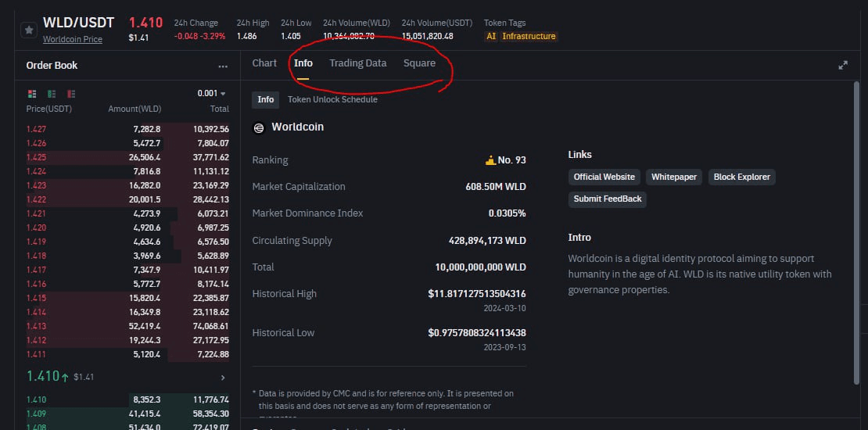Viewport: 868px width, 430px height.
Task: Click Submit FeedBack button
Action: 608,199
